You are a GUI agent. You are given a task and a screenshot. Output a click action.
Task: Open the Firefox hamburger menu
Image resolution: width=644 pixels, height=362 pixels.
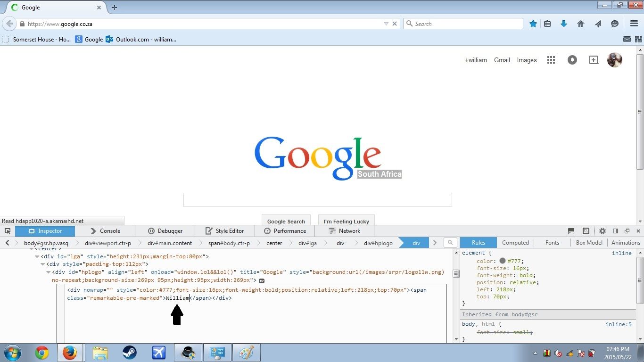click(634, 24)
